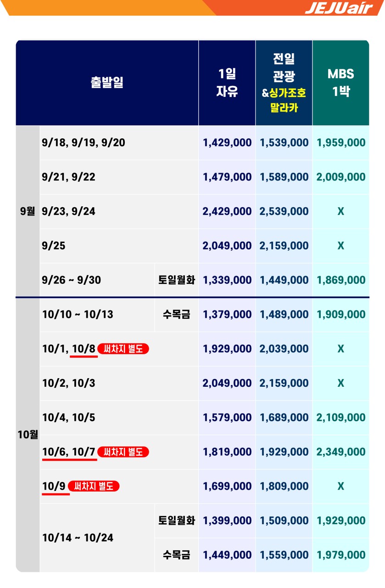Click the 써차지 별도 badge beside 10/6, 10/7

[x=123, y=452]
